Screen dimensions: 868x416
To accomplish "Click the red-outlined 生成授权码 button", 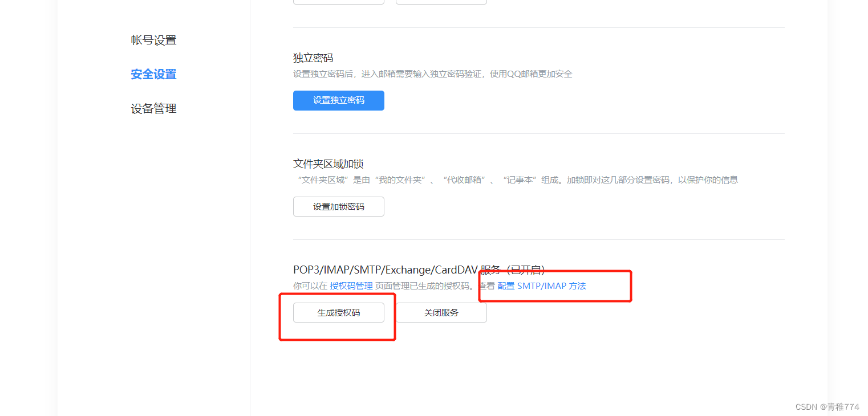I will 338,312.
